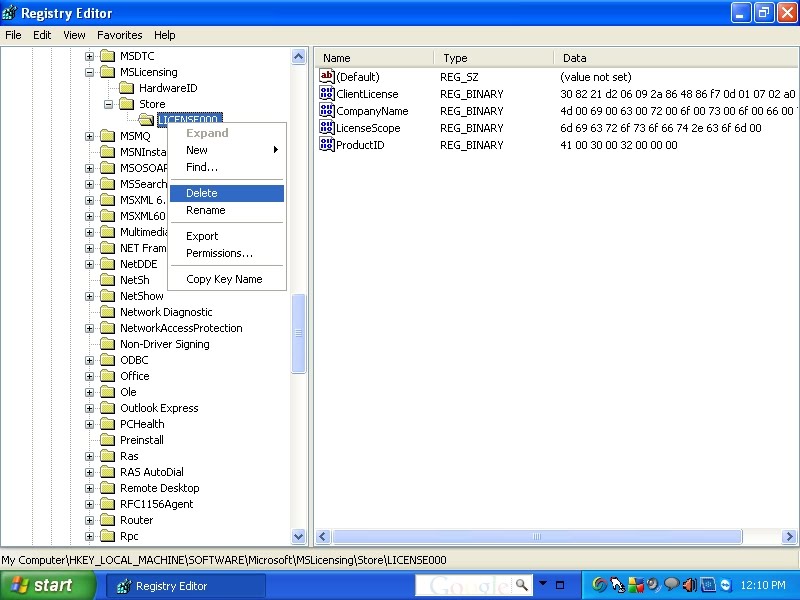Click the Office folder icon

108,376
